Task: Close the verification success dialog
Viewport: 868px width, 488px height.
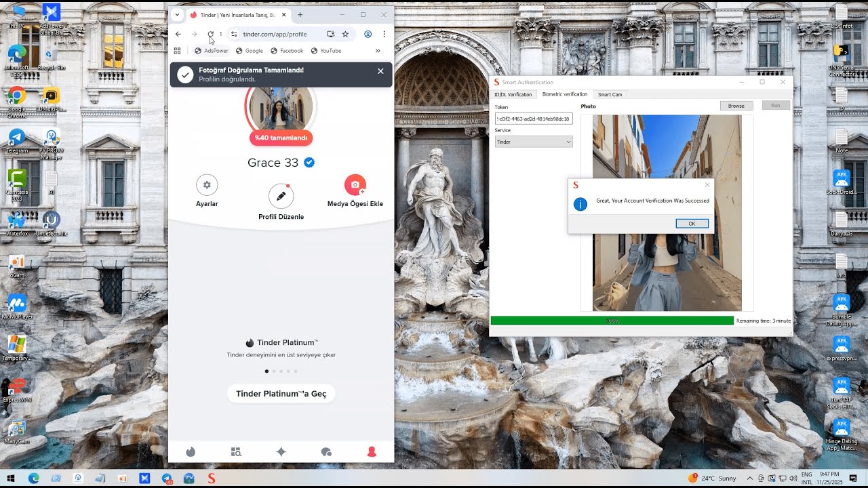Action: pos(707,184)
